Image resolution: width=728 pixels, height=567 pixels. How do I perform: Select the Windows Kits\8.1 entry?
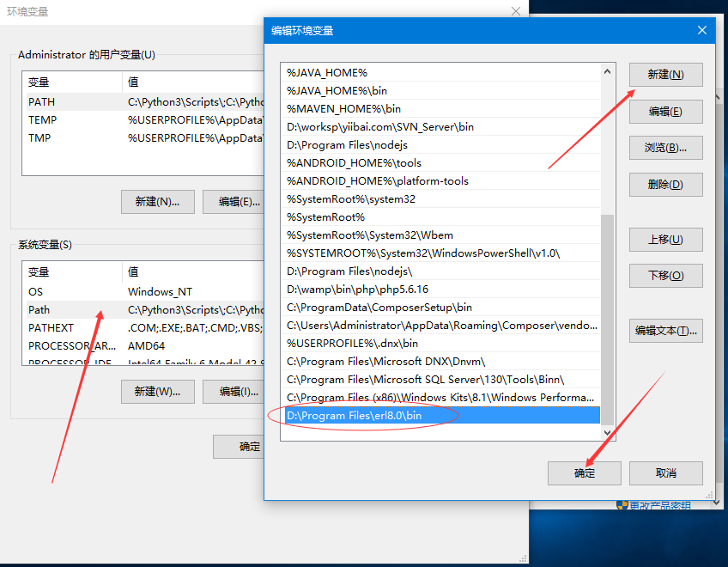pos(440,398)
